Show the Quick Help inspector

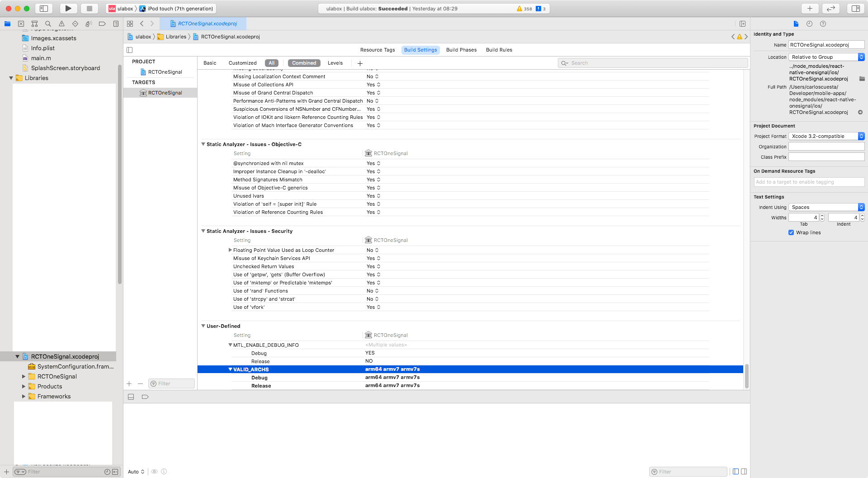tap(823, 24)
